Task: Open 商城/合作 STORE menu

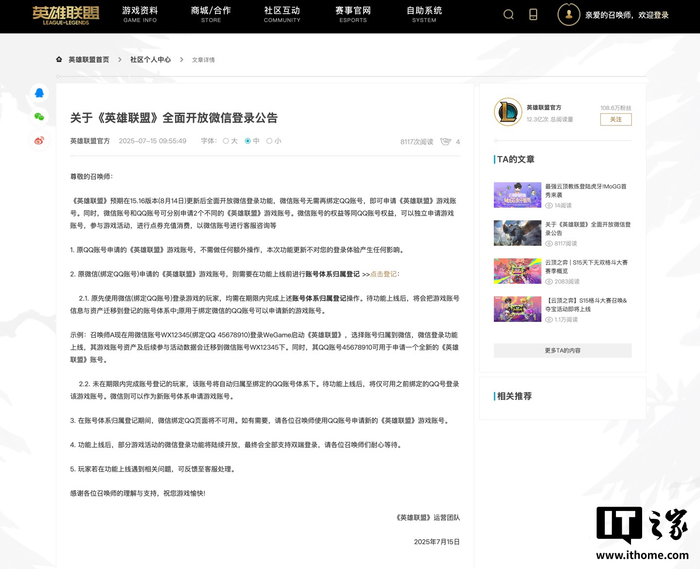Action: [211, 14]
